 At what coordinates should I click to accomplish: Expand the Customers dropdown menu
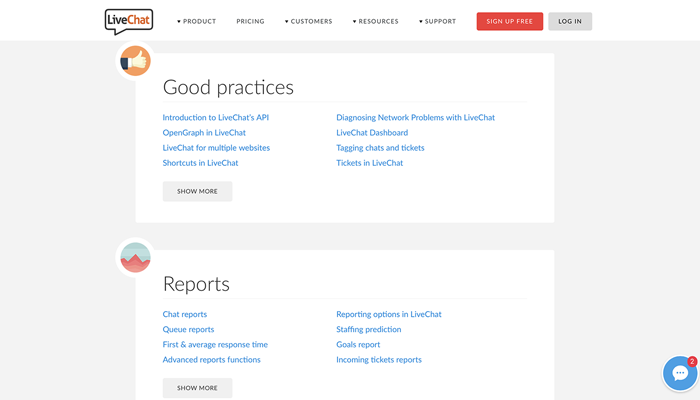pos(308,21)
